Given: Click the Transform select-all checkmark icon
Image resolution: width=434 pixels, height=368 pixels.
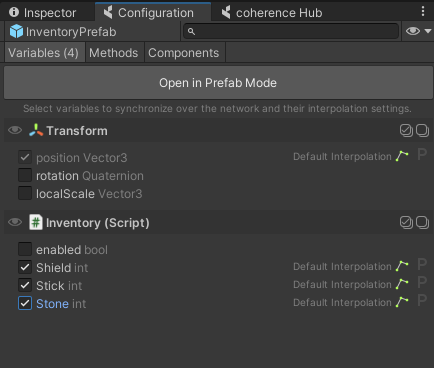Looking at the screenshot, I should tap(406, 130).
